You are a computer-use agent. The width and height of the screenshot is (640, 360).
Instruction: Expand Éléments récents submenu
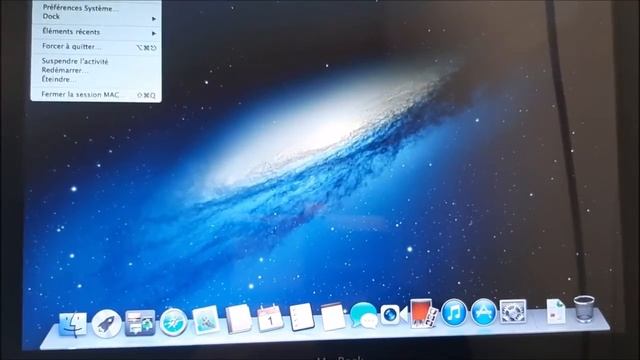coord(96,32)
